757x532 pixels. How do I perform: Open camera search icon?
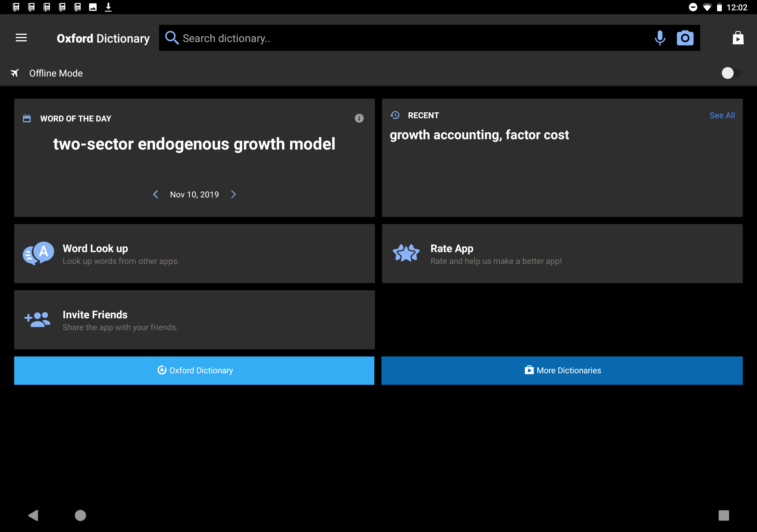685,38
